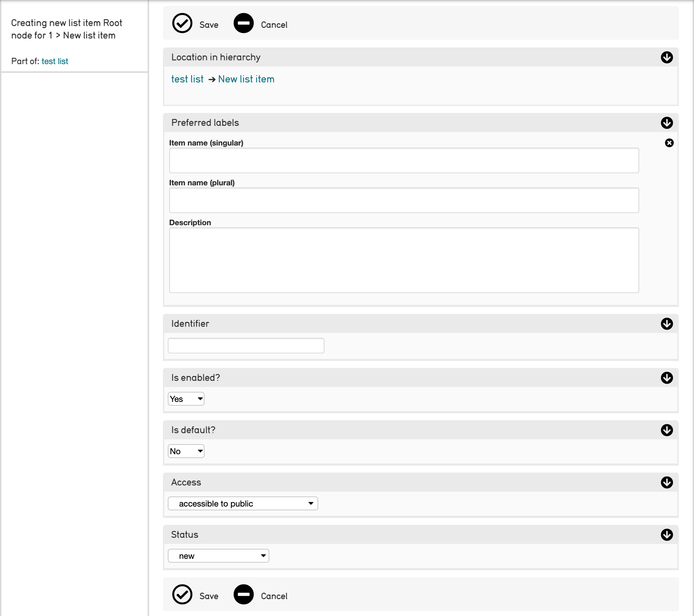Viewport: 694px width, 616px height.
Task: Click into the Description text area
Action: 404,260
